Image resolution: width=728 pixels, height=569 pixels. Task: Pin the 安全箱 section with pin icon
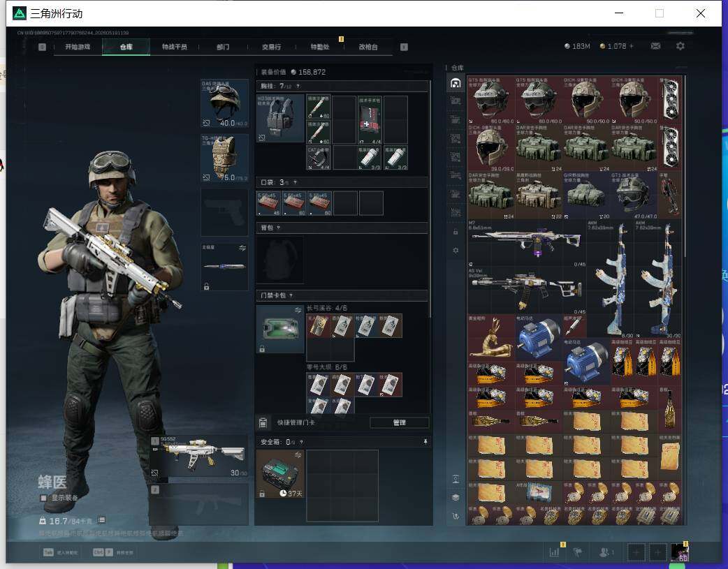point(425,443)
